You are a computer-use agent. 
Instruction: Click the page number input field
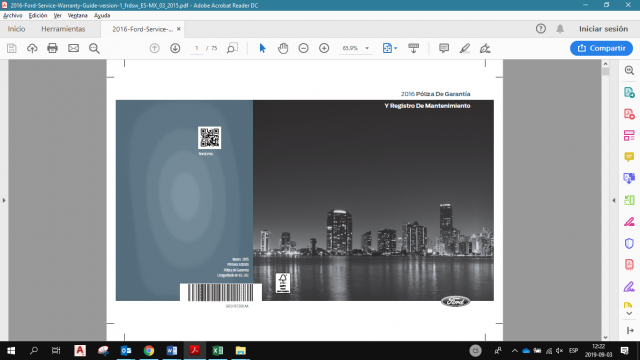point(197,48)
